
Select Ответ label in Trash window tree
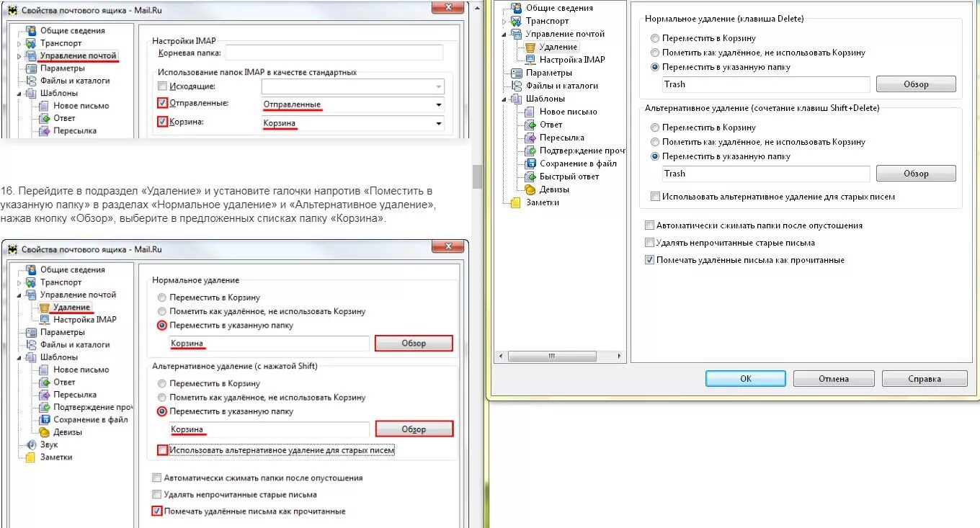551,125
